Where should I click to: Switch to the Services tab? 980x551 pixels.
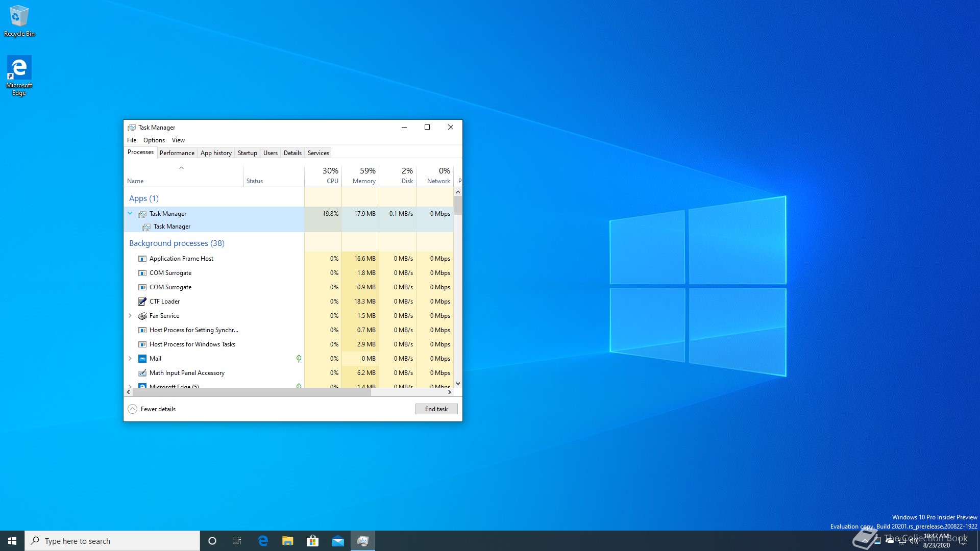318,153
